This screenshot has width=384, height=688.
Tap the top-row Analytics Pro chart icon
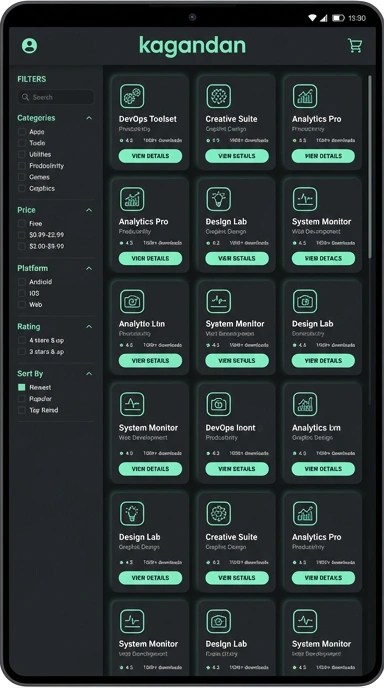click(x=305, y=96)
